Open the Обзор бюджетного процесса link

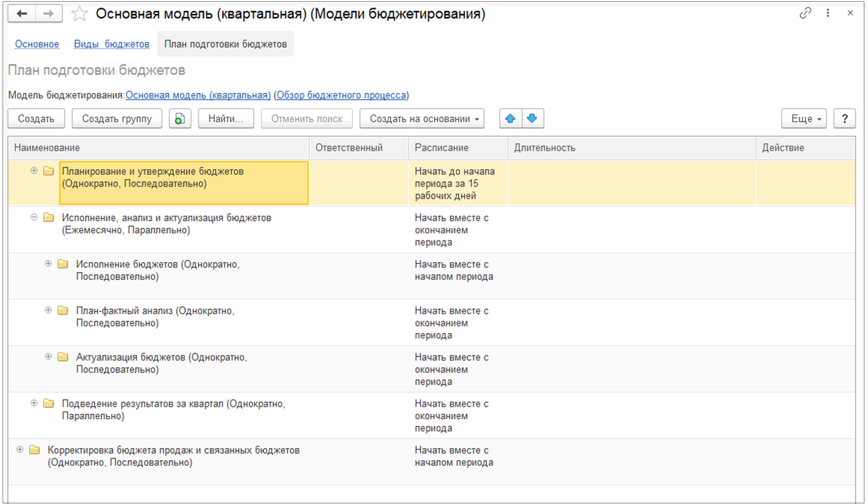point(341,95)
